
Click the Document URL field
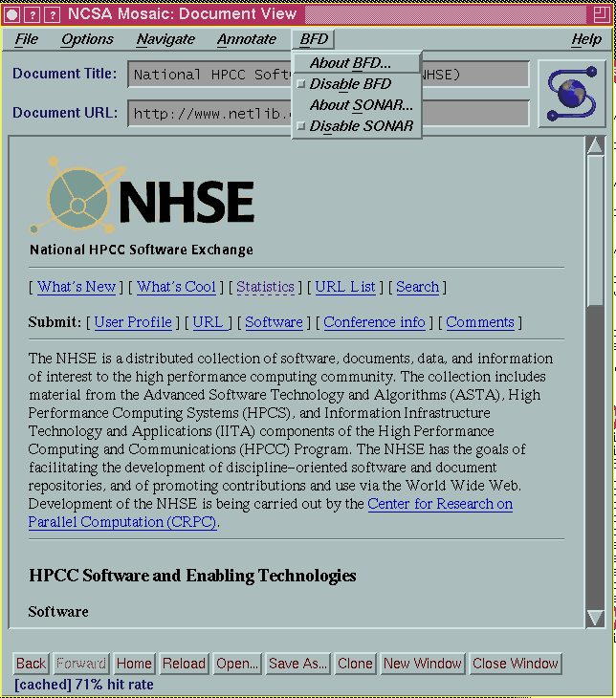point(210,113)
